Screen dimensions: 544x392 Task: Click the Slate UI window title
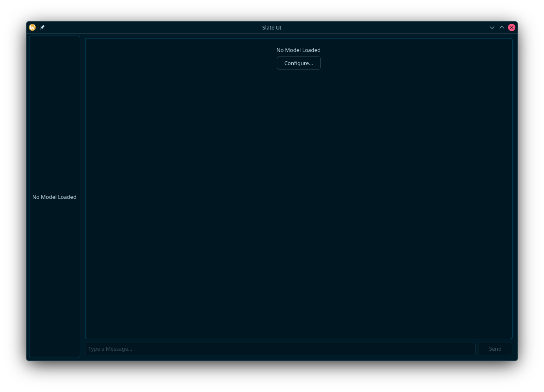click(272, 27)
